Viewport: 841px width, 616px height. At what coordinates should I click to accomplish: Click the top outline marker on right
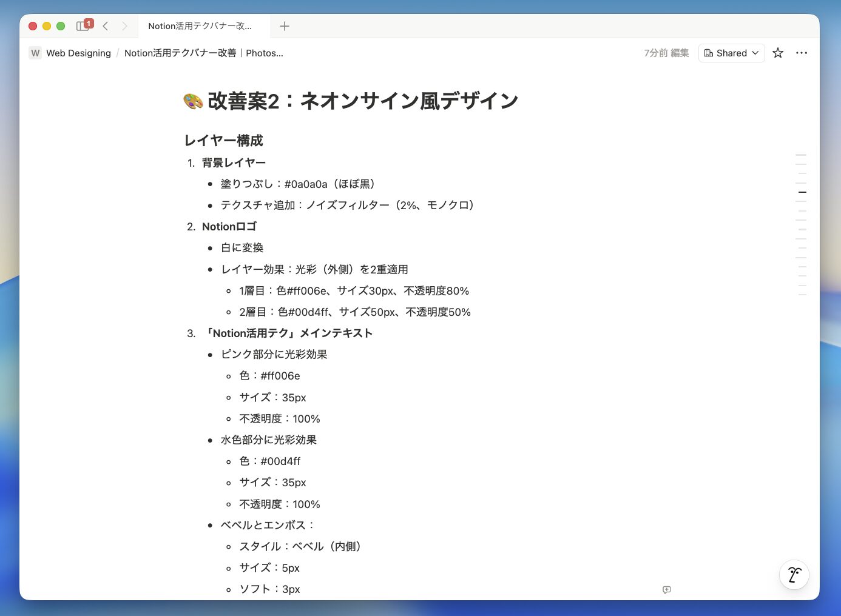(802, 155)
